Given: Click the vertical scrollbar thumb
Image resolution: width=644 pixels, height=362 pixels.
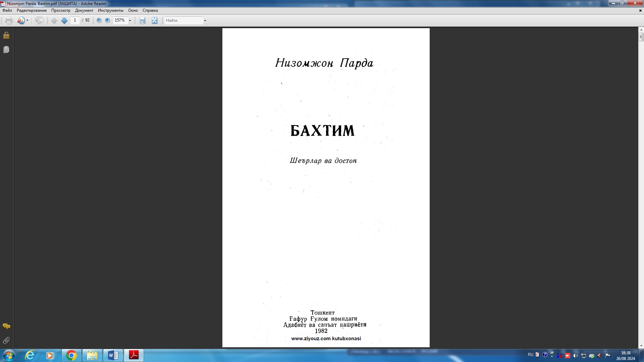Looking at the screenshot, I should [641, 37].
